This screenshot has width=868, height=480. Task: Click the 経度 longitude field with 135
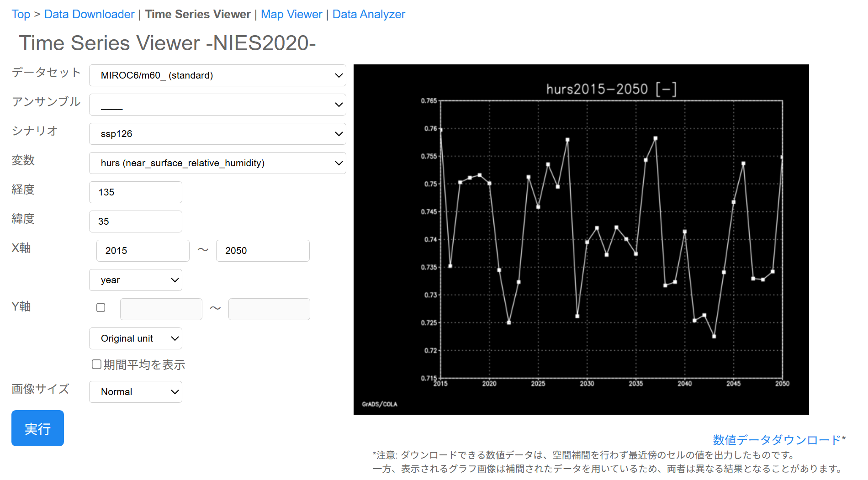[x=136, y=192]
